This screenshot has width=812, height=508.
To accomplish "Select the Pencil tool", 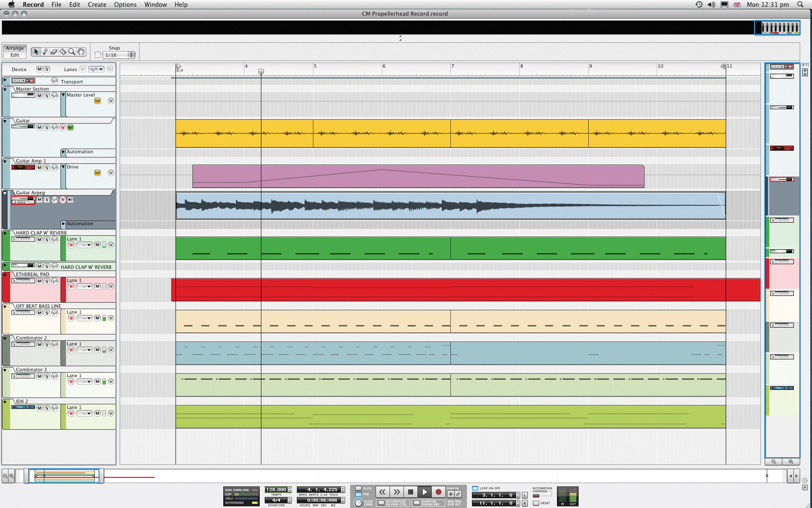I will coord(45,52).
